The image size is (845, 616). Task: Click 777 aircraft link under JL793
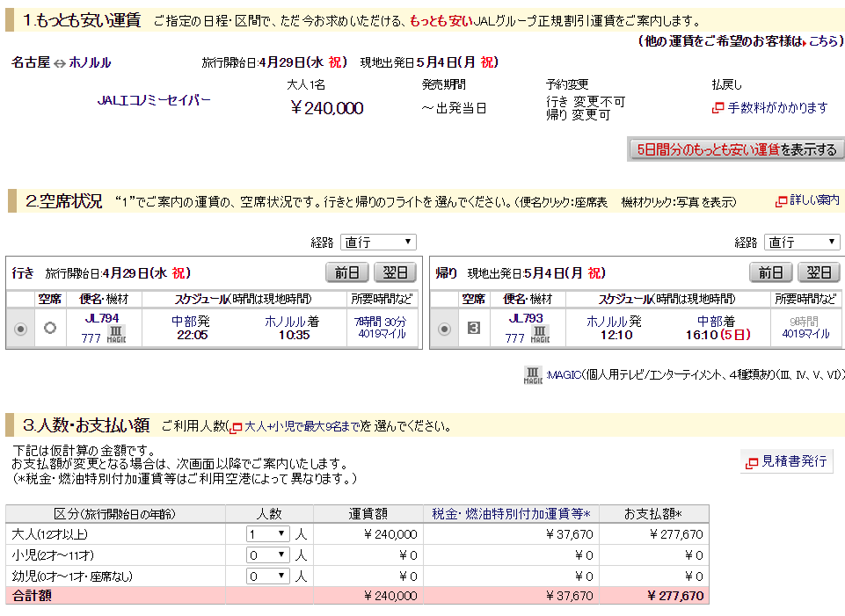click(514, 338)
